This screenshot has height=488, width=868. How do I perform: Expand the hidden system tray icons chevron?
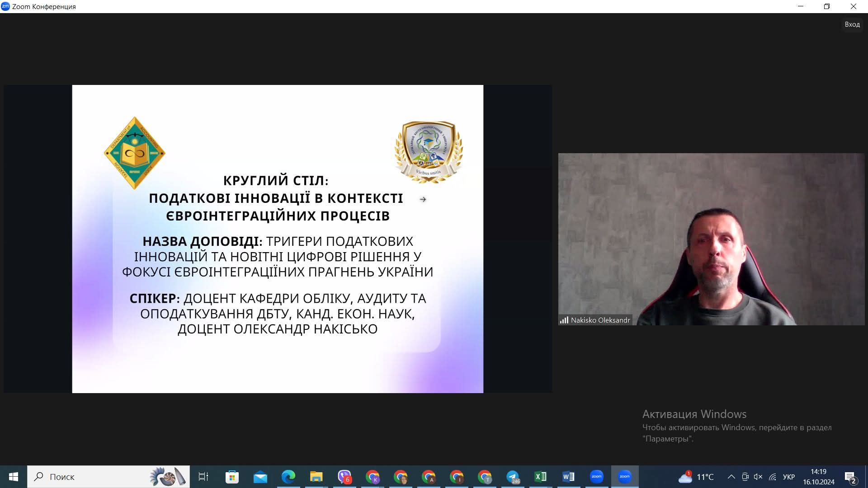coord(731,477)
